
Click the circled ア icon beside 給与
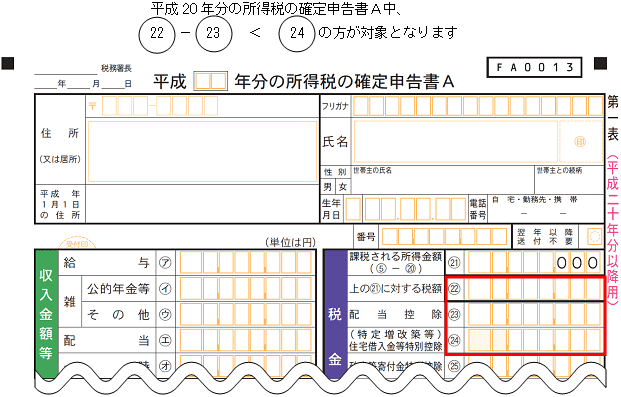pos(165,263)
